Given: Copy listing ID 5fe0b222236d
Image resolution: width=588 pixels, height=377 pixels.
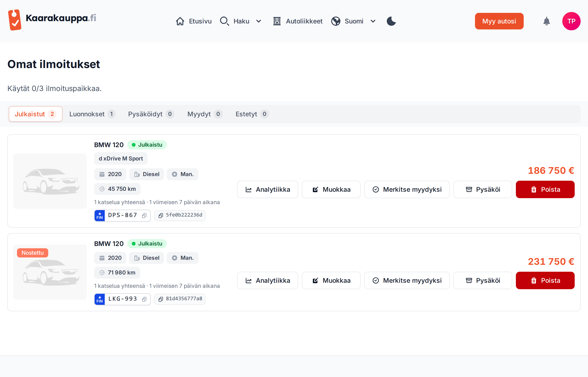Looking at the screenshot, I should coord(180,215).
